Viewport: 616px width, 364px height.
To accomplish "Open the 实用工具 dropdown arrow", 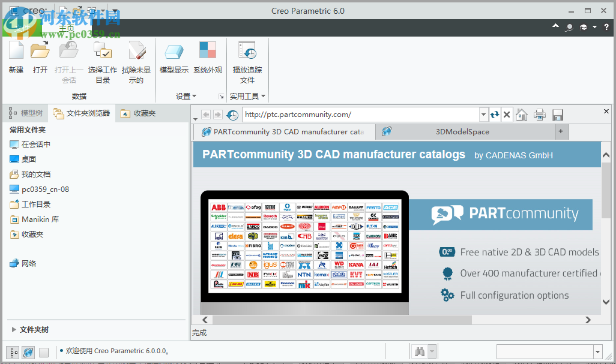I will click(x=262, y=95).
